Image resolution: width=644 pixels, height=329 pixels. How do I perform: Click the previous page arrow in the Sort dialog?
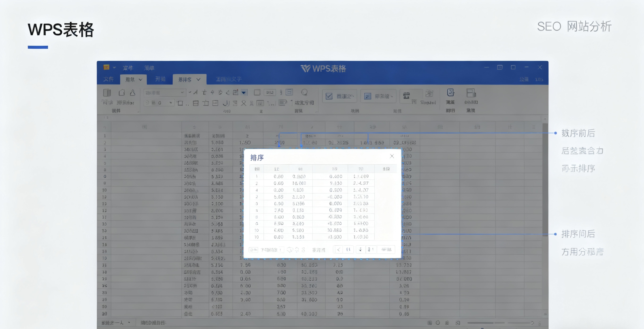[x=338, y=249]
